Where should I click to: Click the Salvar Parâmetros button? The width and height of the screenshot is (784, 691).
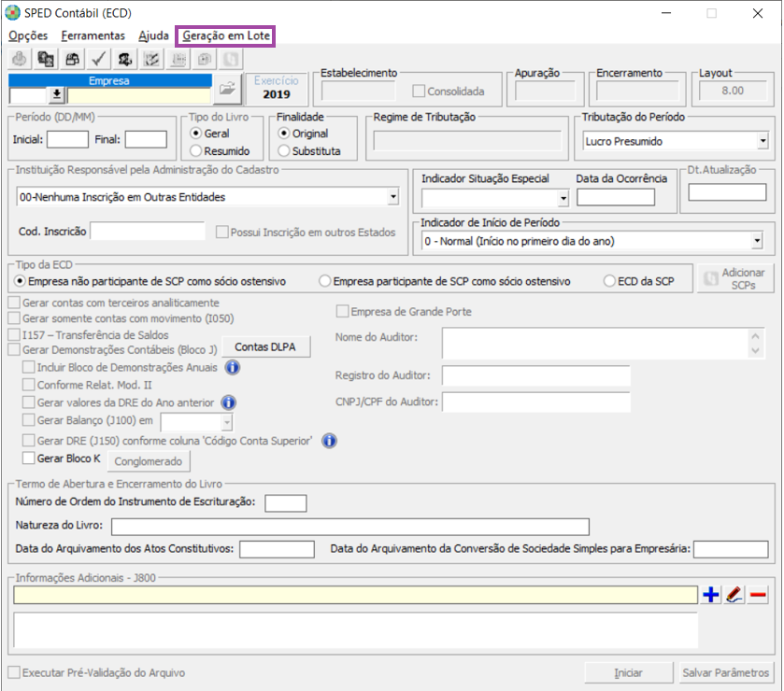pyautogui.click(x=725, y=673)
